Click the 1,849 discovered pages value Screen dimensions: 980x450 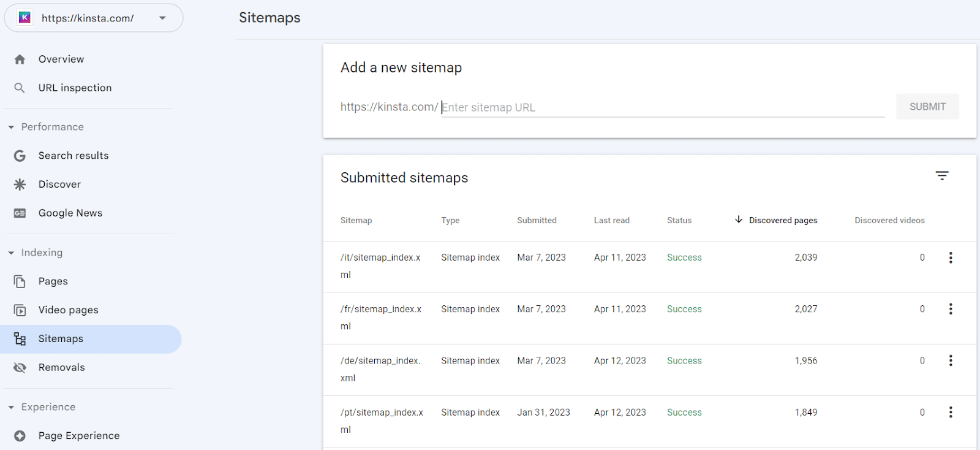point(806,412)
